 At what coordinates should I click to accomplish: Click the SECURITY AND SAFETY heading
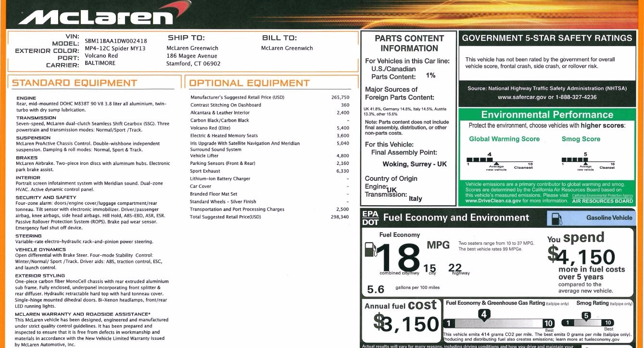[x=46, y=198]
